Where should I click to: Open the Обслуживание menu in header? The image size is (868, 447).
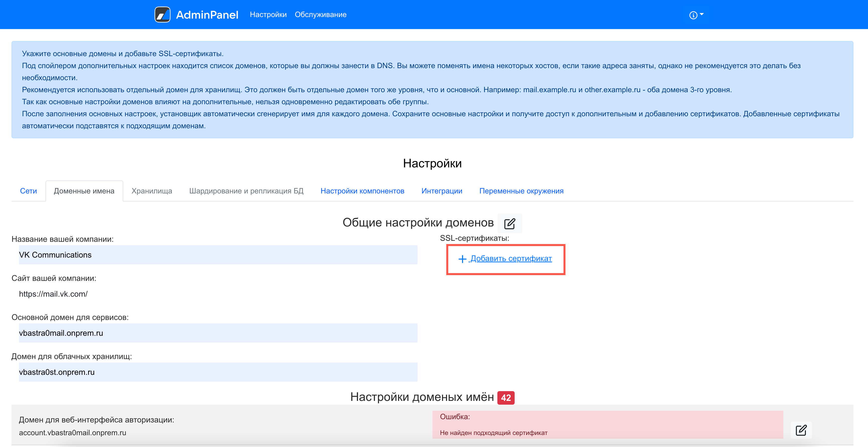pyautogui.click(x=321, y=15)
